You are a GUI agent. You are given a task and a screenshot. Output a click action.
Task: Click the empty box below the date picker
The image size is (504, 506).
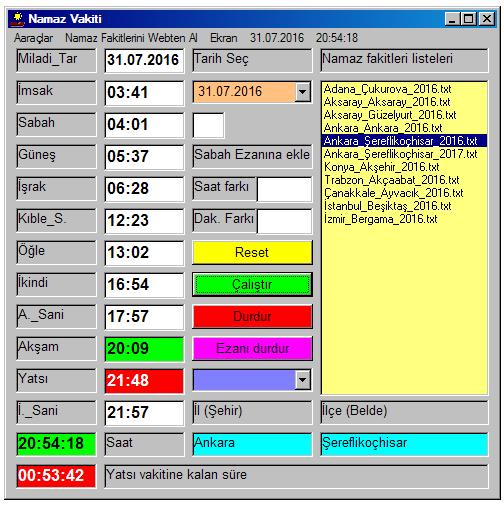click(208, 125)
